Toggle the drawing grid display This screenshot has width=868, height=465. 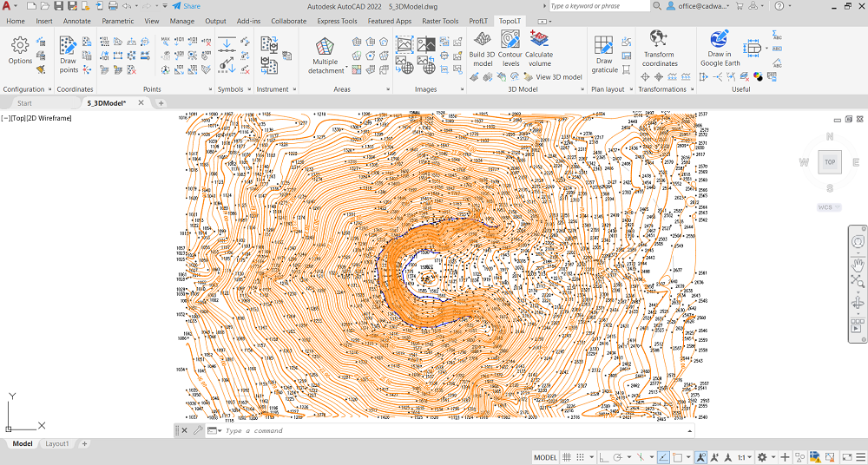(566, 457)
